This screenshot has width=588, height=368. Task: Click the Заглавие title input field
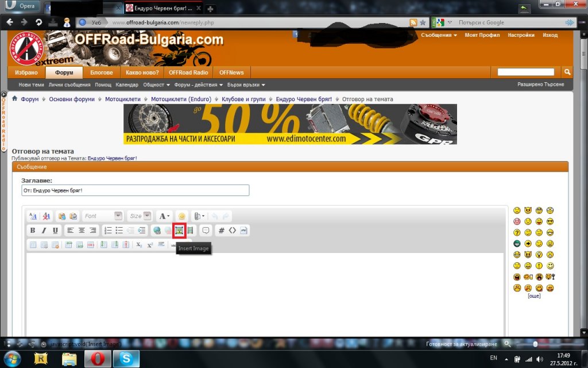136,190
